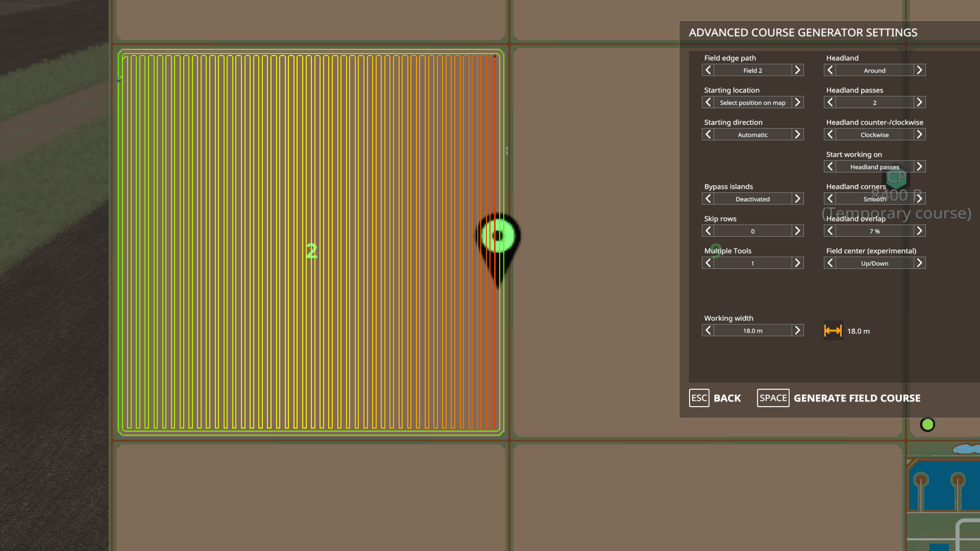Decrease Working width value
The image size is (980, 551).
click(708, 331)
